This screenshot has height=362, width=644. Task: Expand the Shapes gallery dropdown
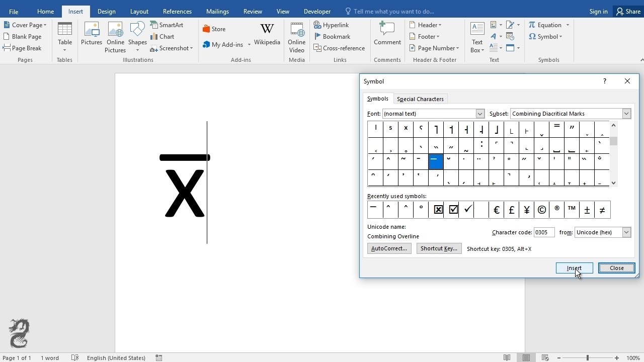click(137, 50)
